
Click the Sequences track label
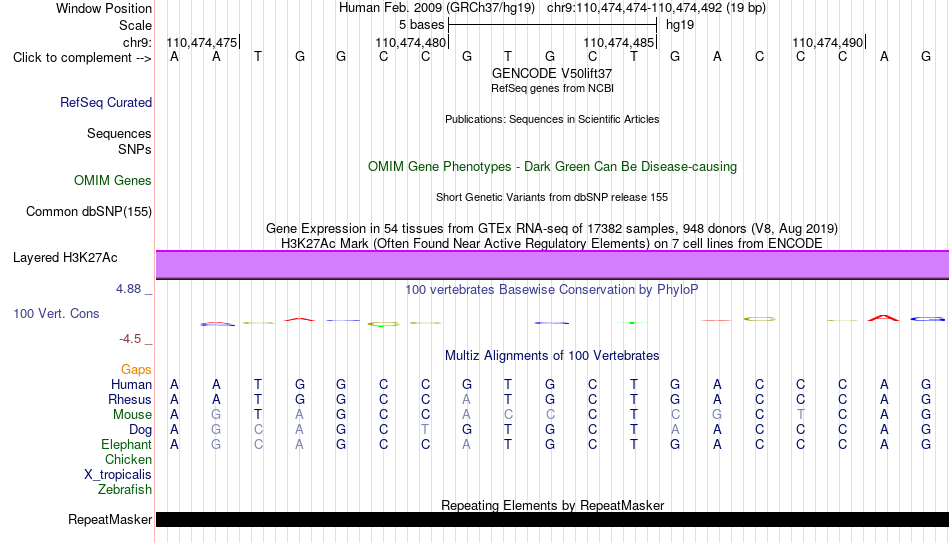click(x=119, y=133)
